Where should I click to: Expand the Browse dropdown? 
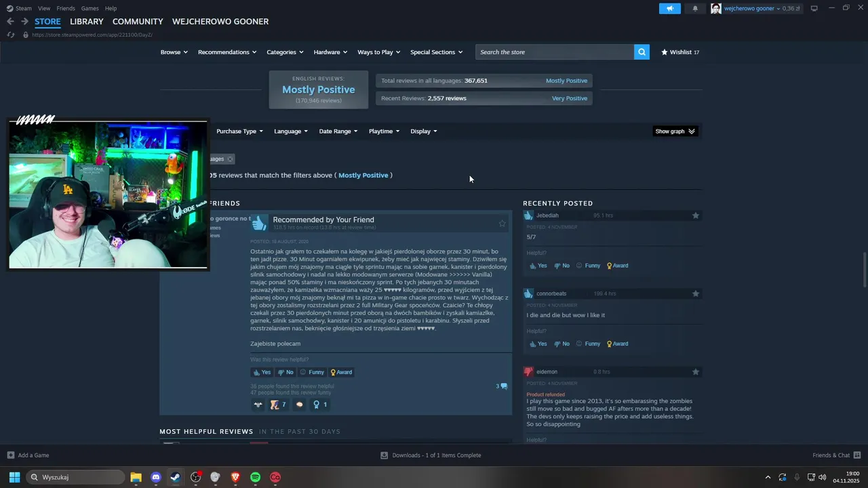(x=174, y=52)
